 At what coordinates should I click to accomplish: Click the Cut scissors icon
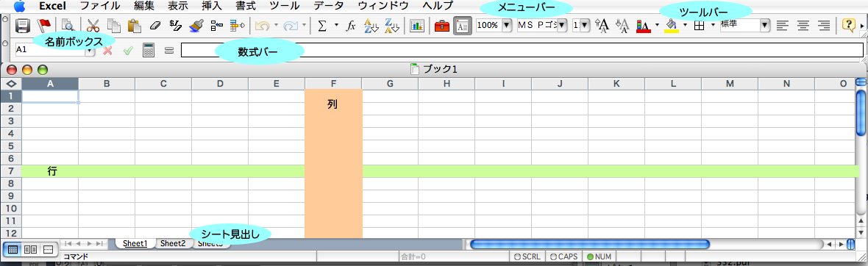click(93, 25)
